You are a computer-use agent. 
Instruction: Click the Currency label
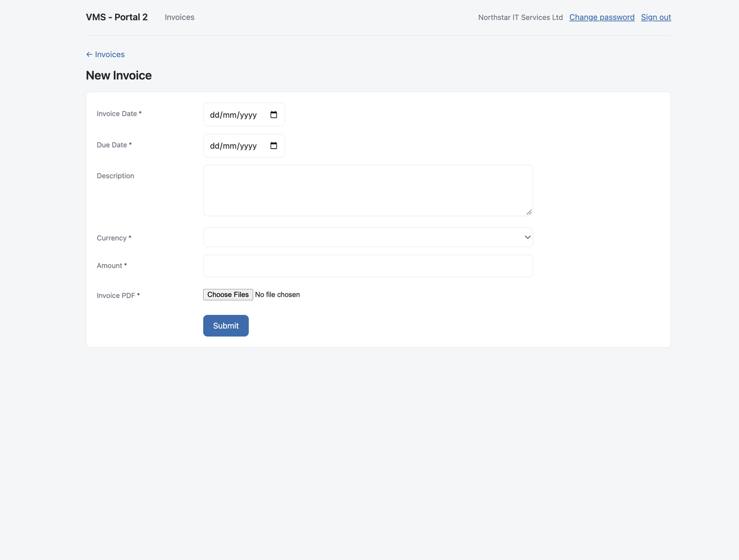click(114, 238)
